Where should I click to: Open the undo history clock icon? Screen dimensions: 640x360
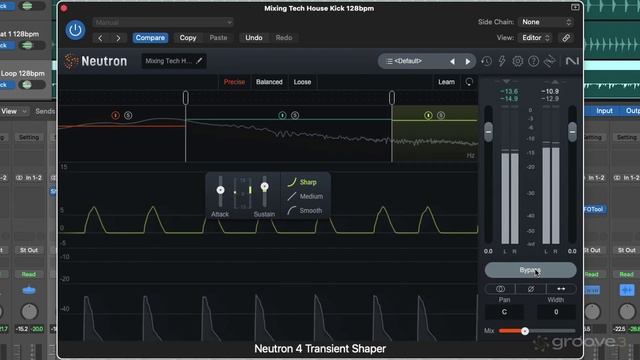click(x=486, y=61)
